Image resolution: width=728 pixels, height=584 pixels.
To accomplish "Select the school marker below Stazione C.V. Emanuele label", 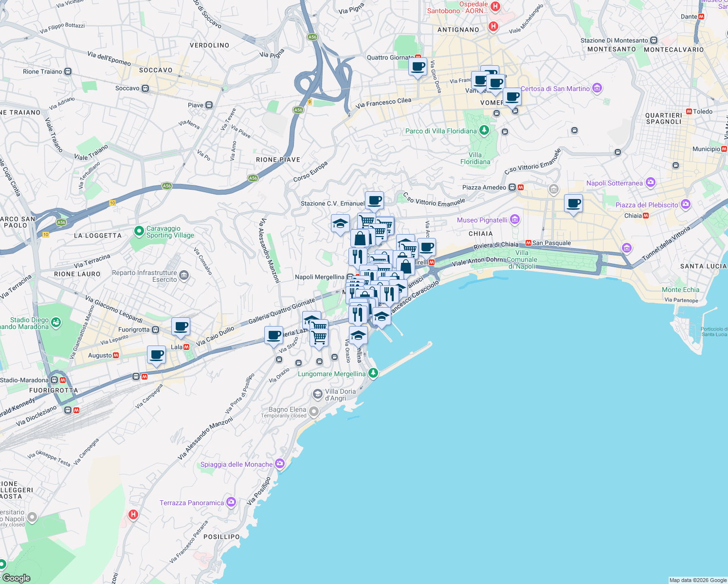I will pos(340,224).
